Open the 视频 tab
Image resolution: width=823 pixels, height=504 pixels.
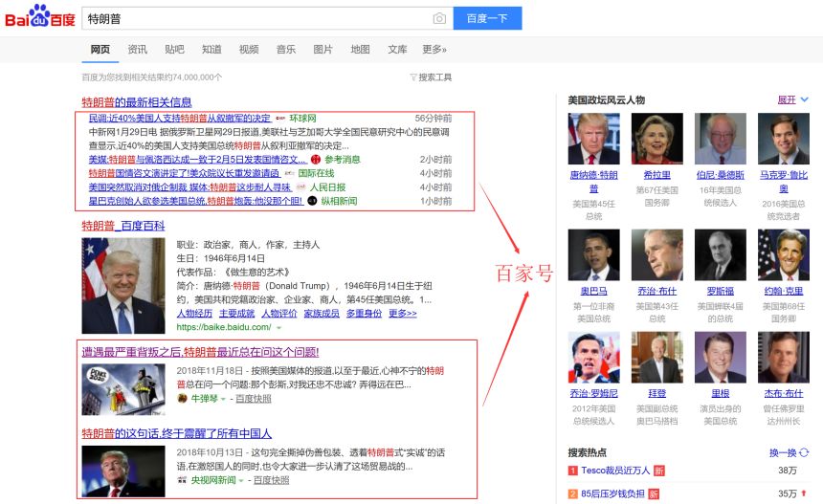coord(249,50)
